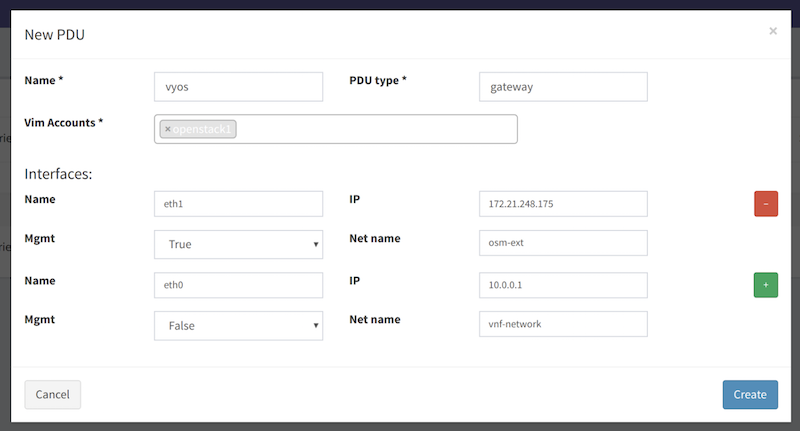The height and width of the screenshot is (431, 800).
Task: Edit the interface name field eth0
Action: click(238, 285)
